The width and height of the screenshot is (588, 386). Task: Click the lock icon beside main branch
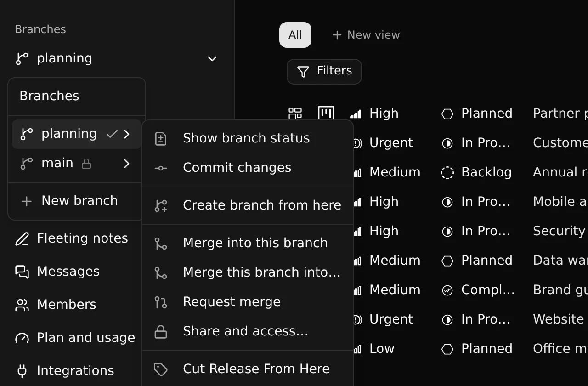pyautogui.click(x=86, y=164)
